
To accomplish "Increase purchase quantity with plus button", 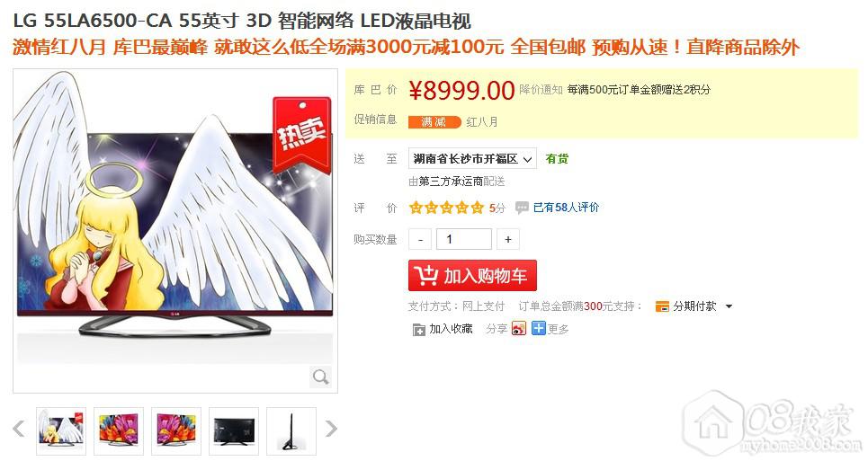I will point(507,239).
